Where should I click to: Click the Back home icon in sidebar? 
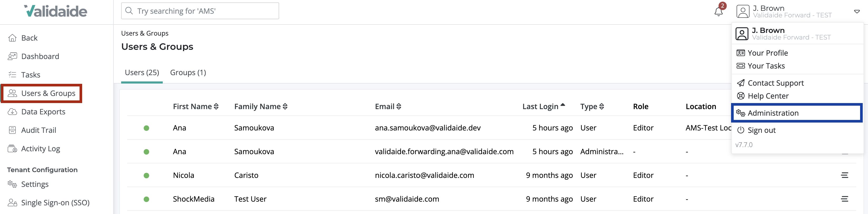(12, 38)
